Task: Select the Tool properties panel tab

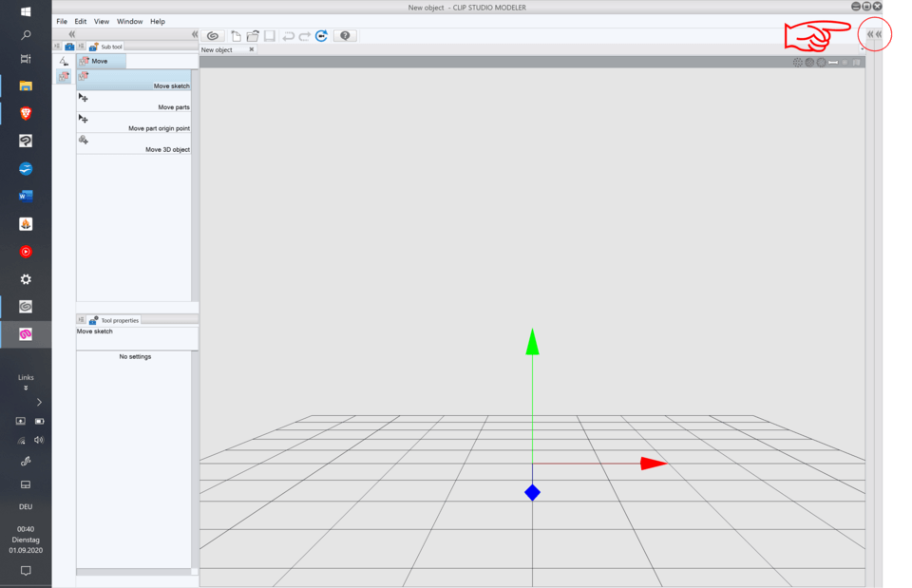Action: coord(114,320)
